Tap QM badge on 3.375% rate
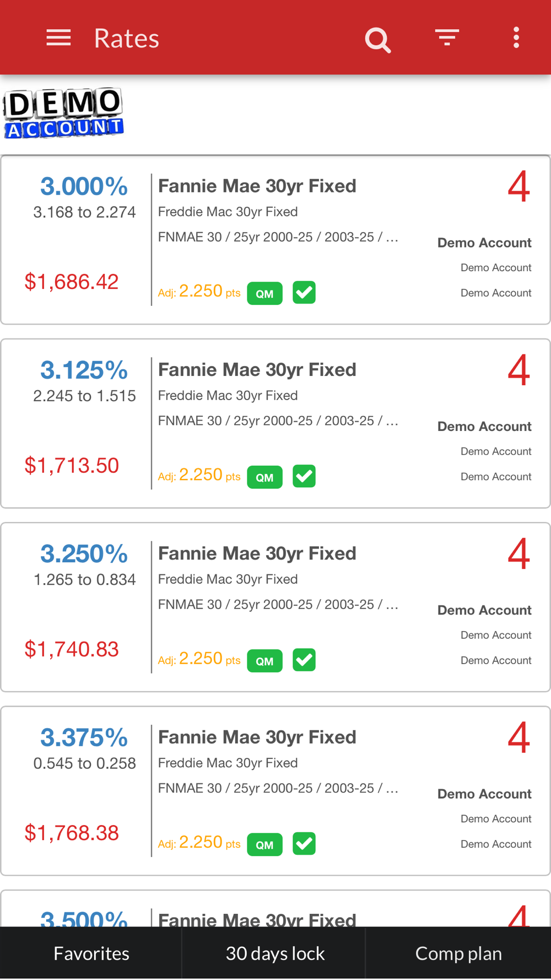Screen dimensions: 551x980 click(264, 844)
